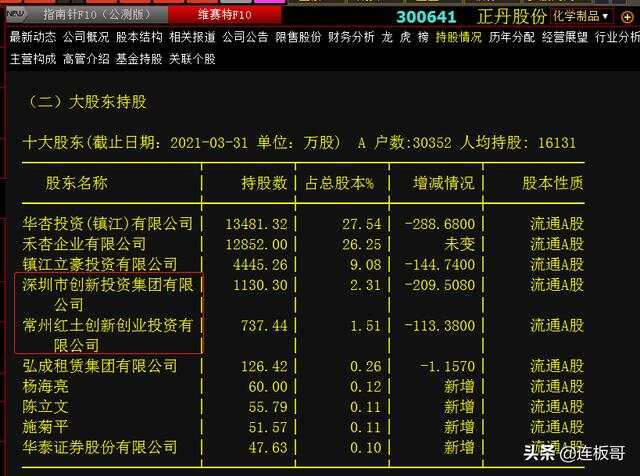Open 龙虎榜 section
640x476 pixels.
point(405,37)
